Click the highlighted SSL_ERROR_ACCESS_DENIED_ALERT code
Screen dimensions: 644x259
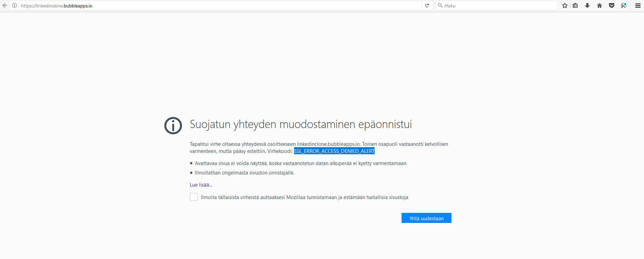click(x=334, y=151)
